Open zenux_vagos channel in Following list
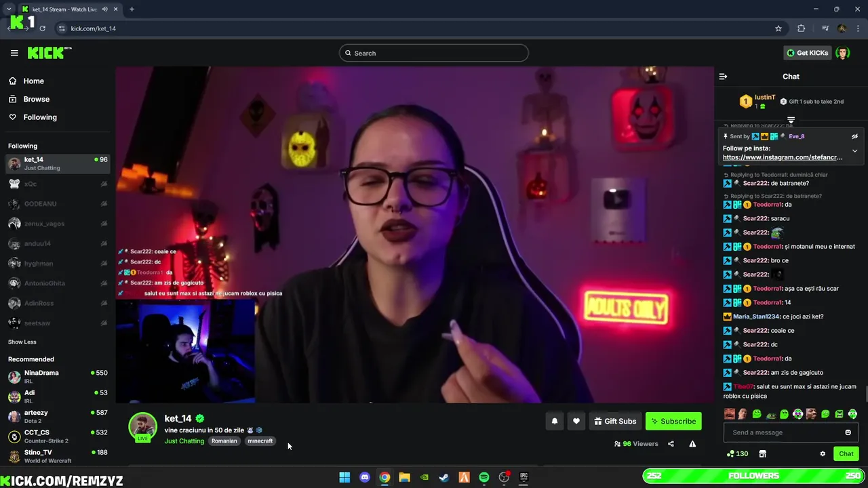The width and height of the screenshot is (868, 488). click(x=57, y=224)
